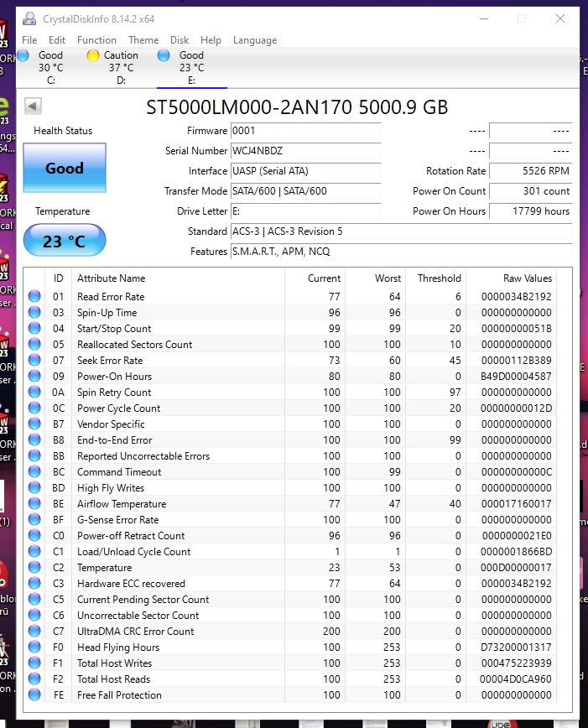
Task: Select the blue status orb for drive C:
Action: point(23,55)
